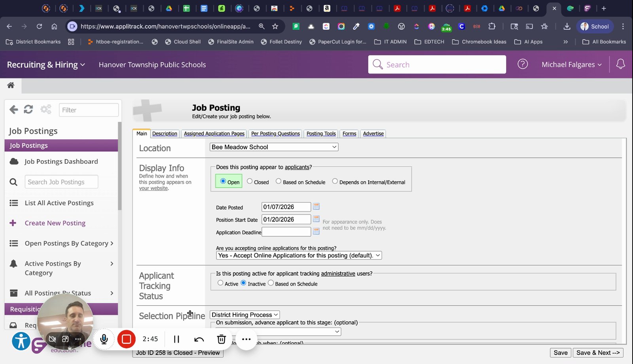Open the Job Postings Dashboard cloud icon

(14, 161)
